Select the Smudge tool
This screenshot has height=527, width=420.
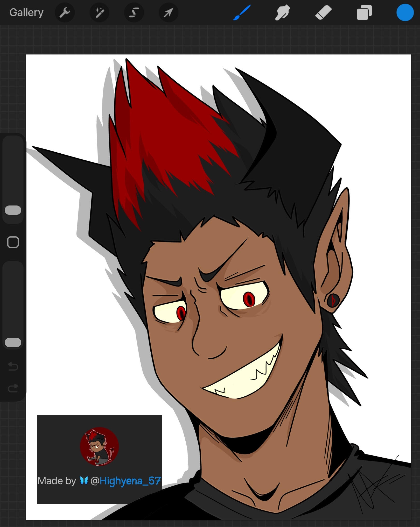coord(282,12)
